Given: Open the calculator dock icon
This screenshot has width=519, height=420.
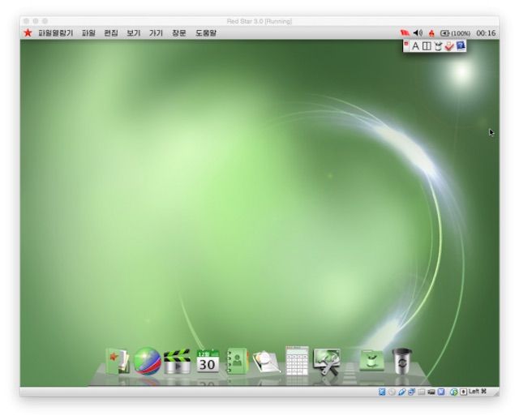Looking at the screenshot, I should (x=297, y=361).
